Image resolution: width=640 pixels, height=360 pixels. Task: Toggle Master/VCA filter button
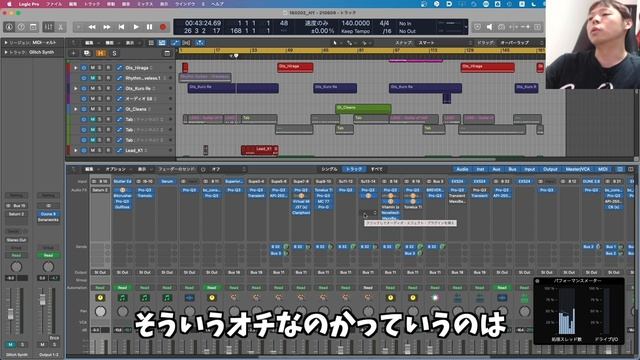coord(577,169)
